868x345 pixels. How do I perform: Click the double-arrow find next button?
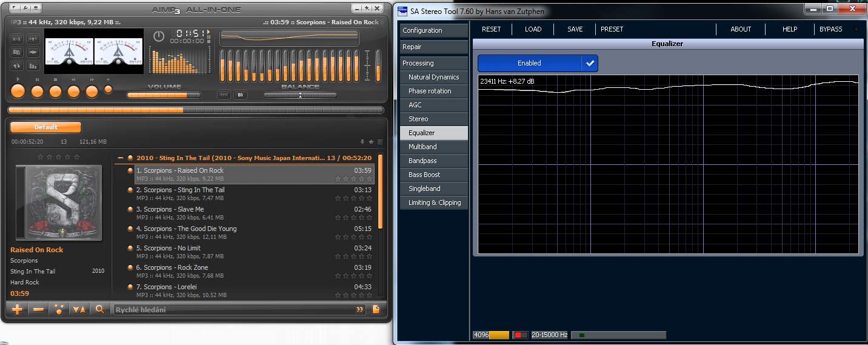tap(360, 309)
